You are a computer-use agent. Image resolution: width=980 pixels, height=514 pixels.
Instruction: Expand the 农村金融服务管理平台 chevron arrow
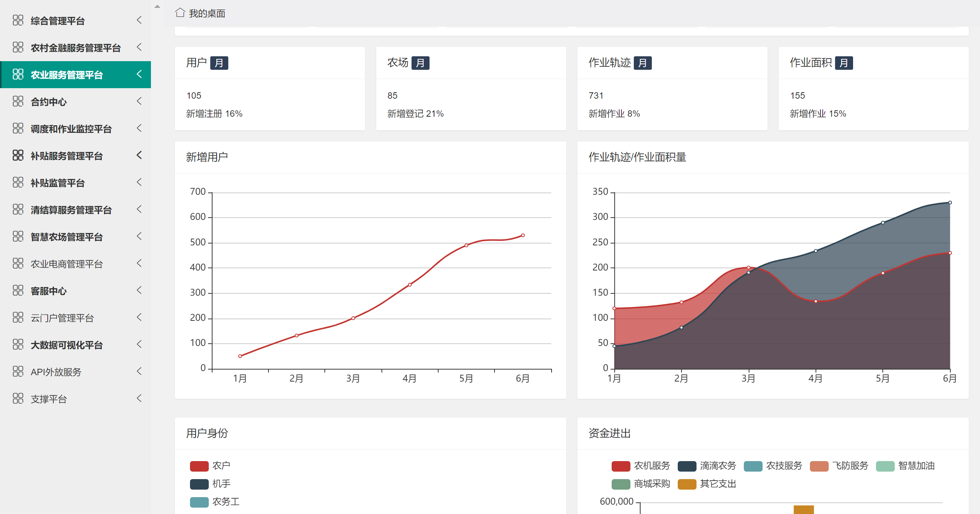[x=139, y=47]
